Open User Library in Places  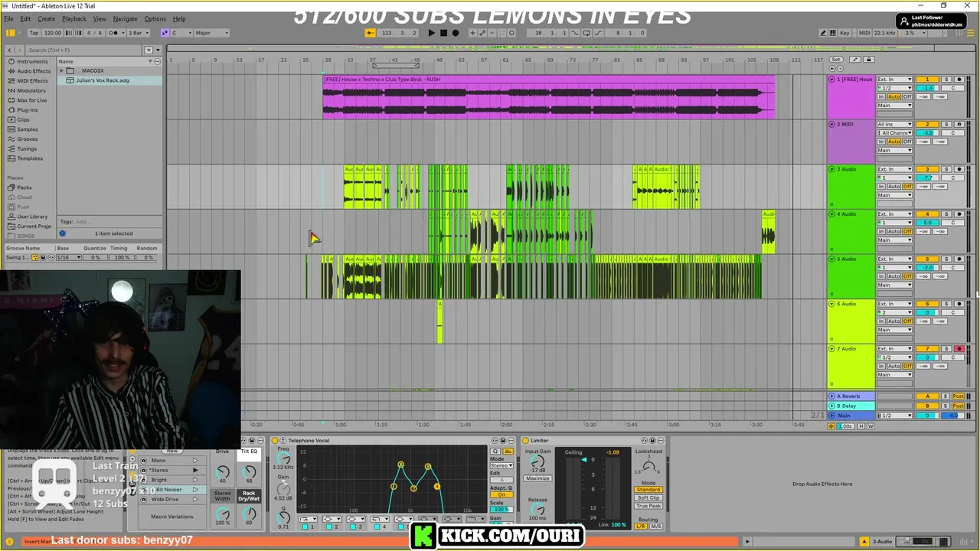click(x=32, y=217)
